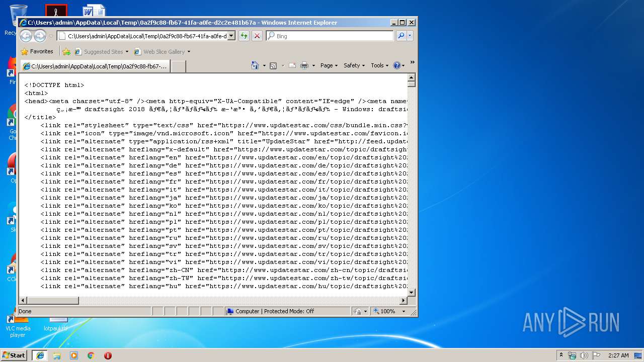Click the 2:27 AM system clock
Image resolution: width=644 pixels, height=362 pixels.
pyautogui.click(x=618, y=355)
